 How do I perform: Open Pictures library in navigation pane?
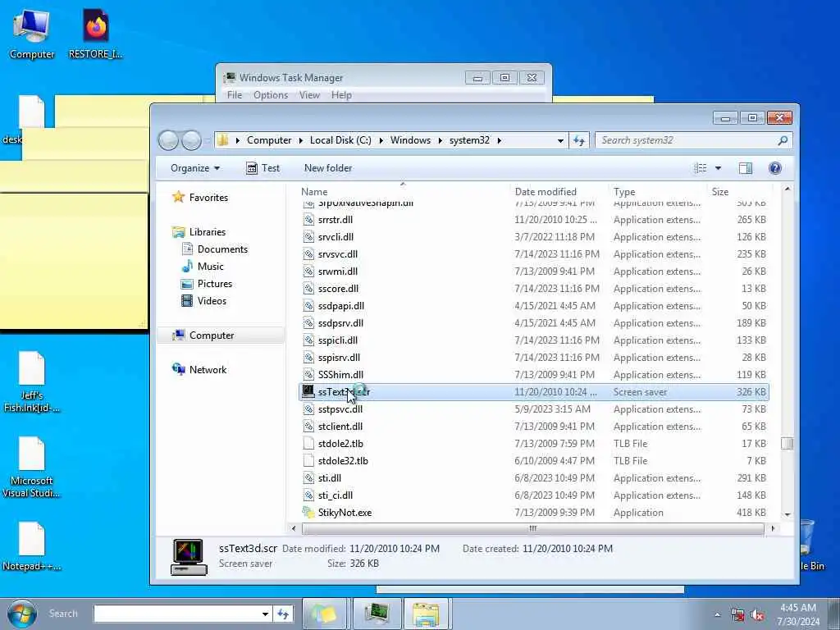pyautogui.click(x=214, y=283)
